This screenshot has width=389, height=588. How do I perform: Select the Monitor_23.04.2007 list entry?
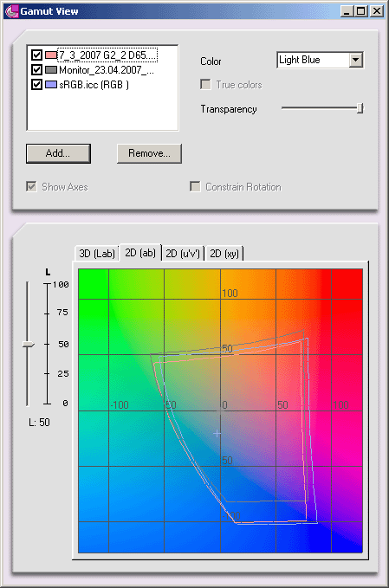(107, 70)
